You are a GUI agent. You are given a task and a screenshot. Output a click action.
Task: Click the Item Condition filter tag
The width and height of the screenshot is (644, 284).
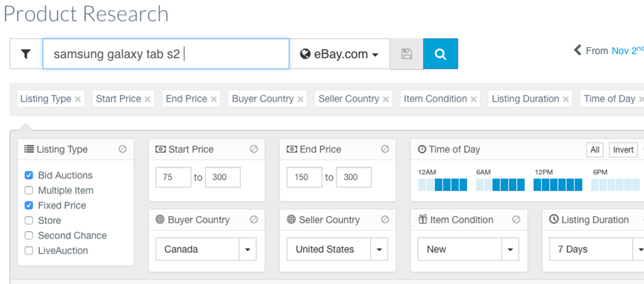(x=436, y=99)
